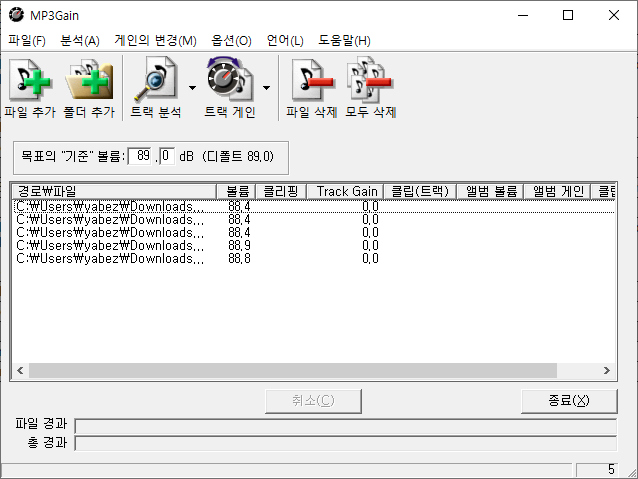
Task: Click the MP3Gain title bar app icon
Action: 16,15
